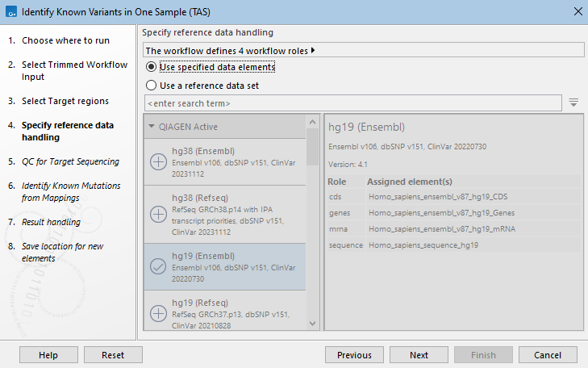The image size is (588, 368).
Task: Select 'Use specified data elements' radio button
Action: 152,67
